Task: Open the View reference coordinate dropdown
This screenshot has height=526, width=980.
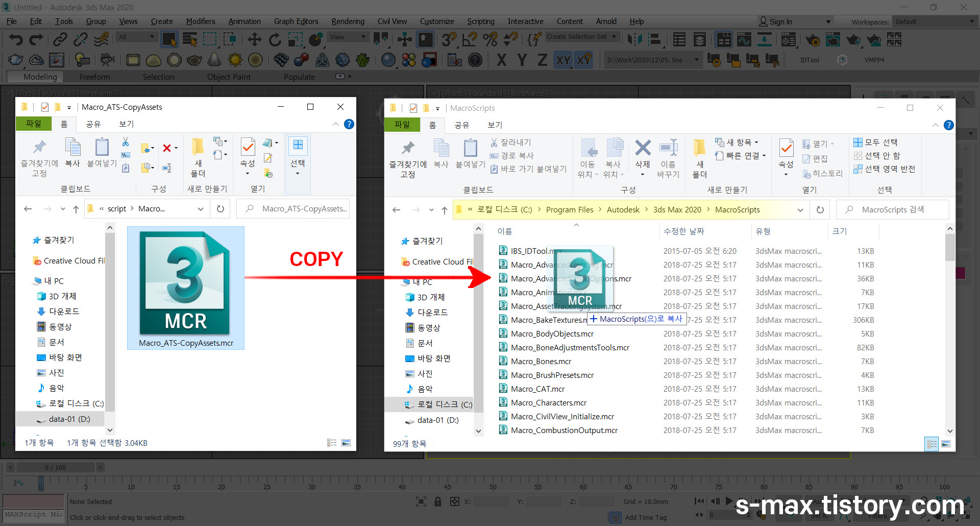Action: click(x=348, y=37)
